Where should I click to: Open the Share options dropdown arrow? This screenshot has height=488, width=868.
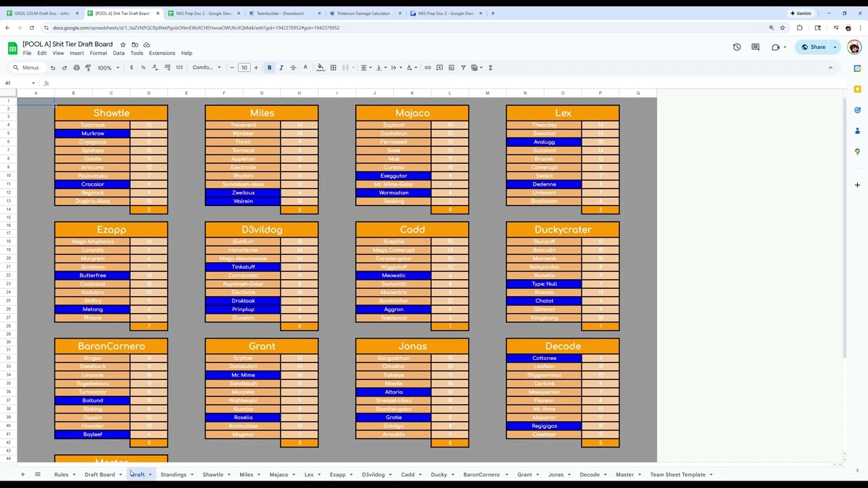coord(835,47)
